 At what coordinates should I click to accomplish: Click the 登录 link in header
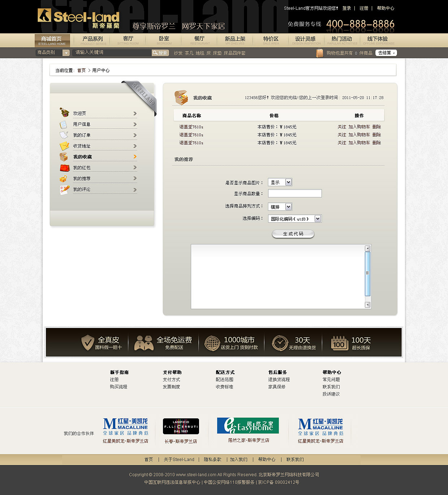(x=346, y=8)
